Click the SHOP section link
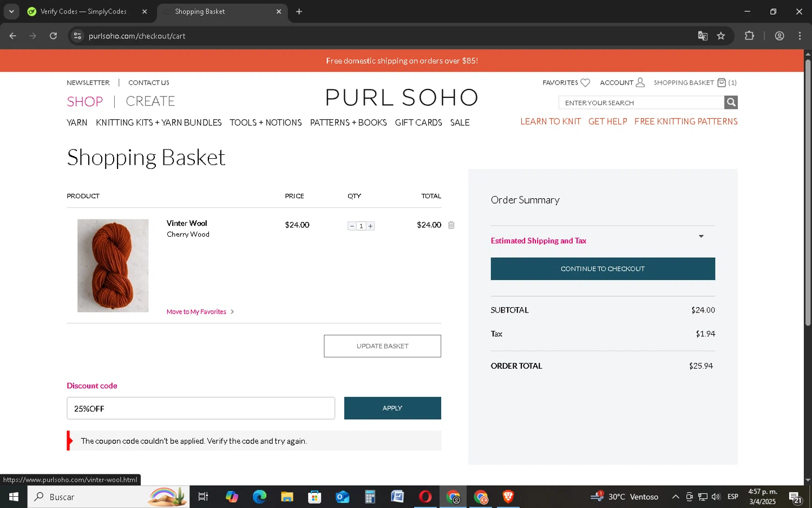The image size is (812, 508). [85, 101]
